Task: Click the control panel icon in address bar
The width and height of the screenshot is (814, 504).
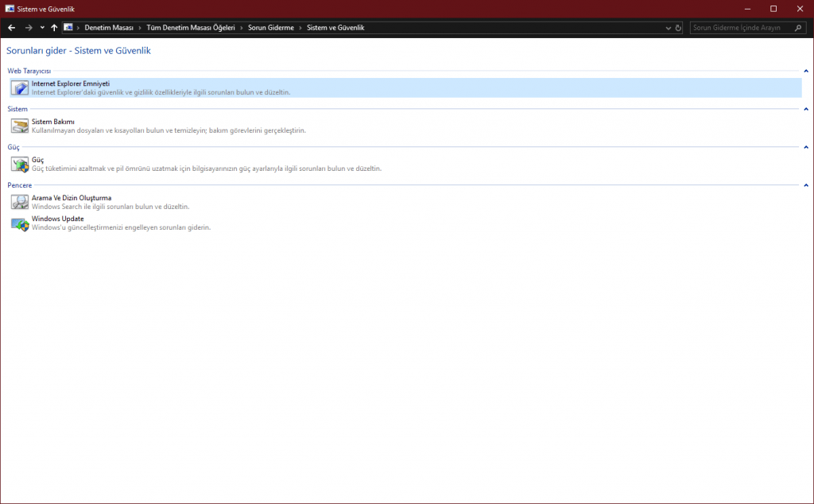Action: coord(68,28)
